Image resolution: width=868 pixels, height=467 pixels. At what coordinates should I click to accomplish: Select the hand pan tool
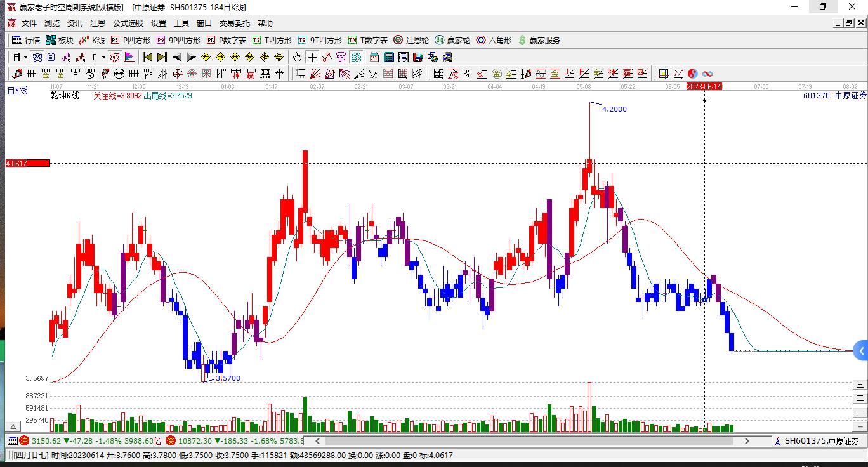(x=297, y=57)
